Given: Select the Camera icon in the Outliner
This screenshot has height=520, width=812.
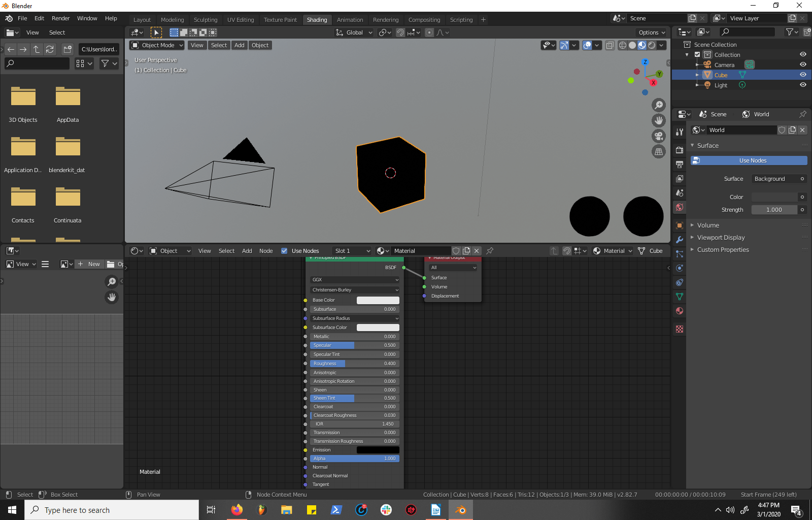Looking at the screenshot, I should (x=707, y=64).
